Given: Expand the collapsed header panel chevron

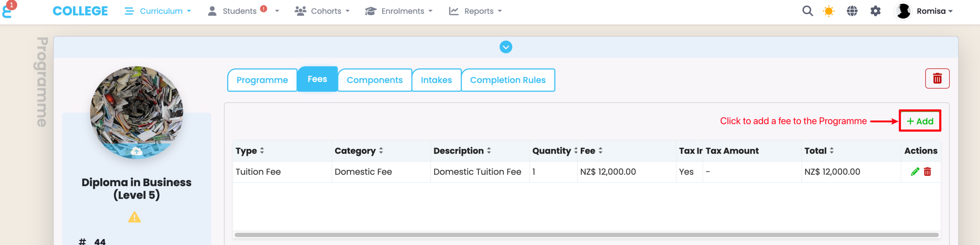Looking at the screenshot, I should [506, 47].
